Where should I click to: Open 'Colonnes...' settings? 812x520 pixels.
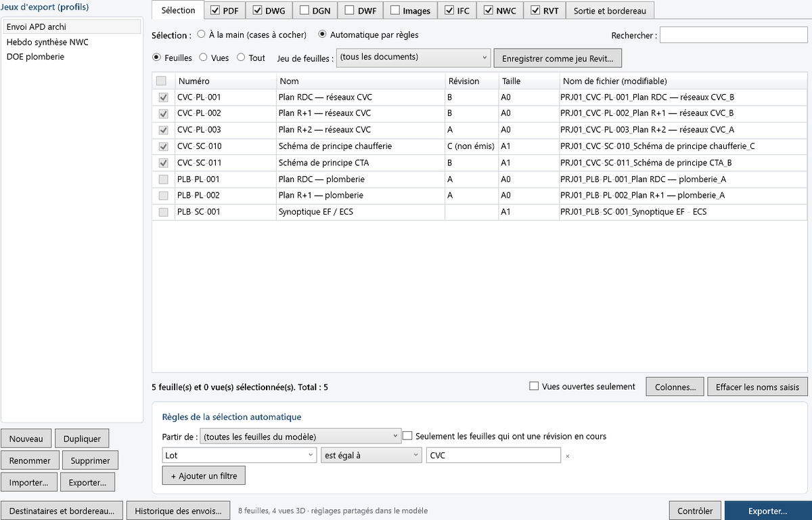coord(675,387)
